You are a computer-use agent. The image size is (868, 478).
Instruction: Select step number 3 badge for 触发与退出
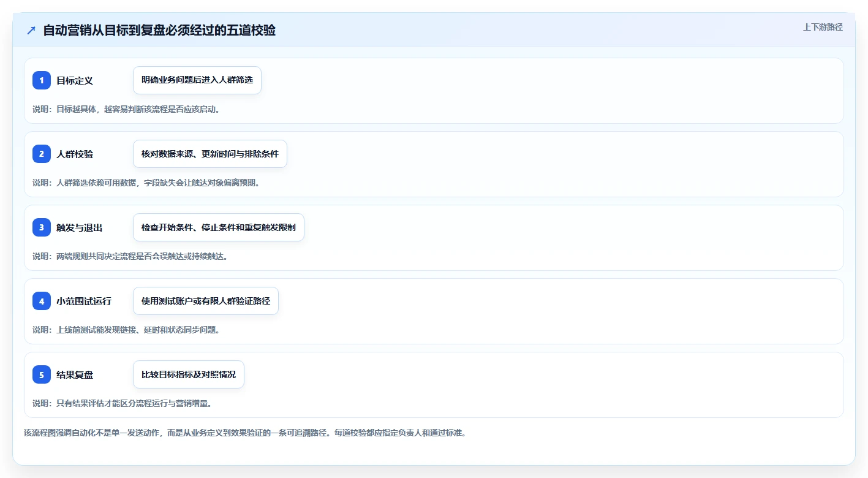click(x=42, y=227)
